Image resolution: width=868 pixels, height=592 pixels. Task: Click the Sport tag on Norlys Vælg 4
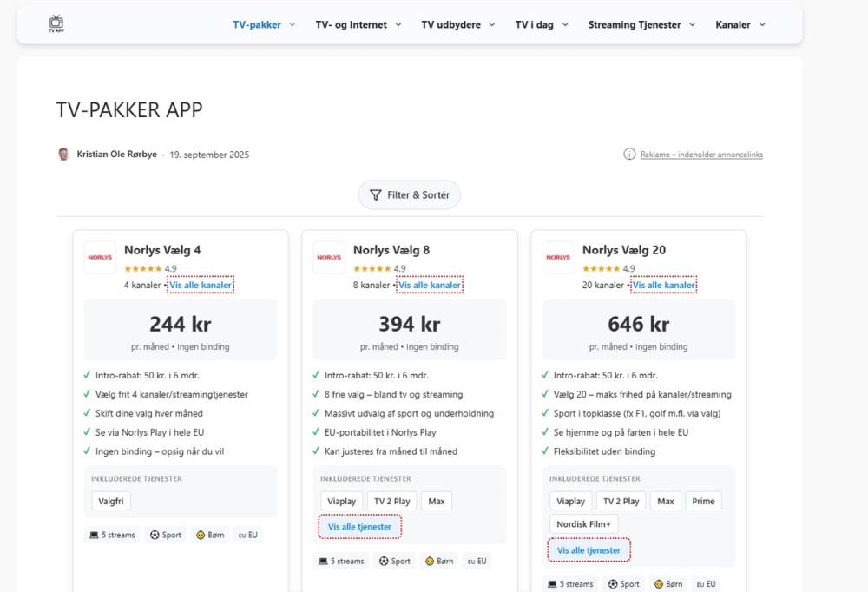[165, 535]
